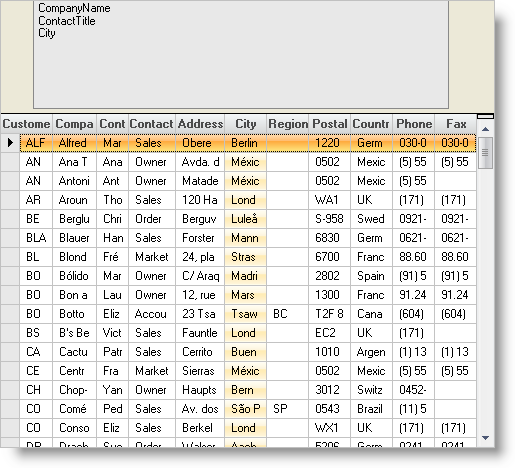Image resolution: width=515 pixels, height=468 pixels.
Task: Click the B's Be company cell
Action: click(74, 333)
